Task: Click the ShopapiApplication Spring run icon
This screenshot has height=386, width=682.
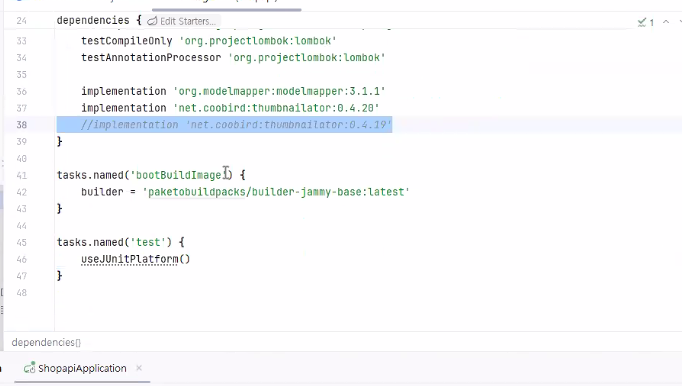Action: point(29,368)
